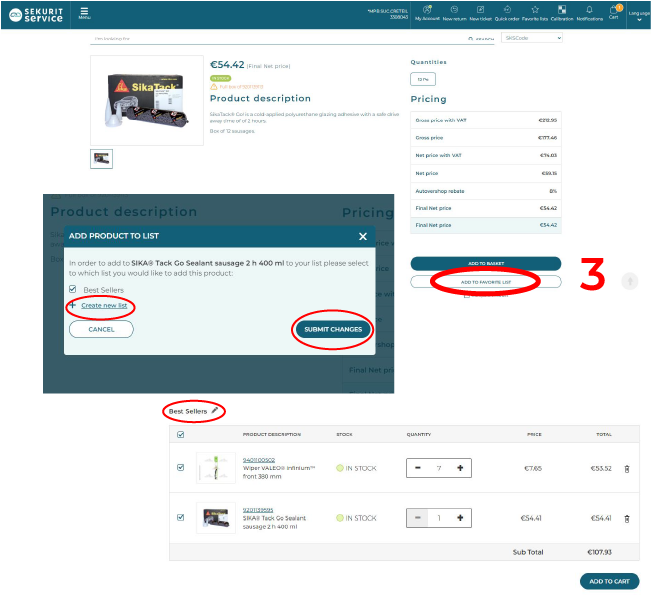Click the Submit Changes button
651x599 pixels.
coord(333,329)
